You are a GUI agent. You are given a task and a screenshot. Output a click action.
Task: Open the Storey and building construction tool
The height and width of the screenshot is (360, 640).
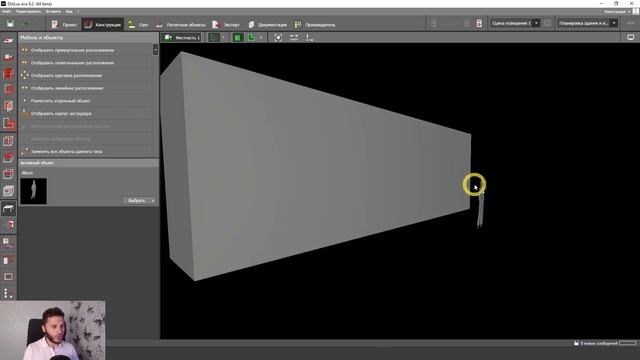click(x=8, y=74)
